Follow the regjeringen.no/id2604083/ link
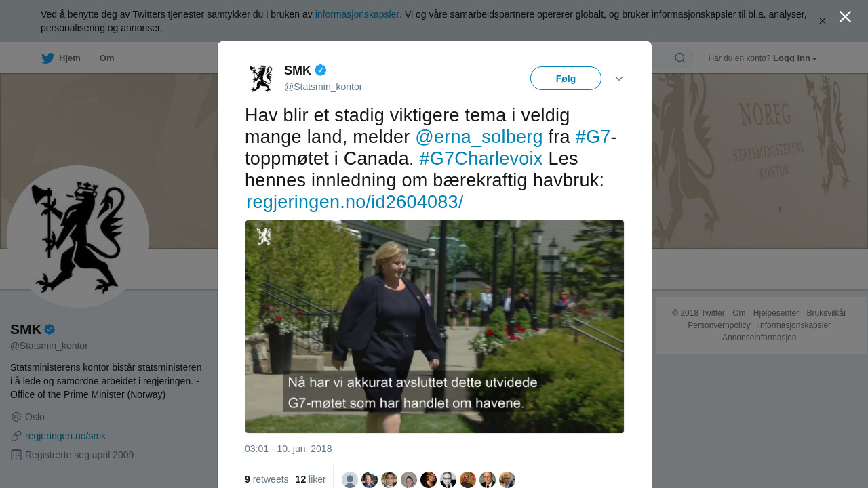This screenshot has width=868, height=488. (x=355, y=202)
